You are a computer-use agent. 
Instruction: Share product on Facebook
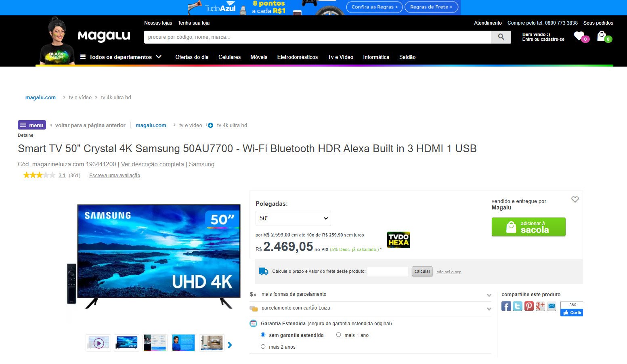(506, 306)
